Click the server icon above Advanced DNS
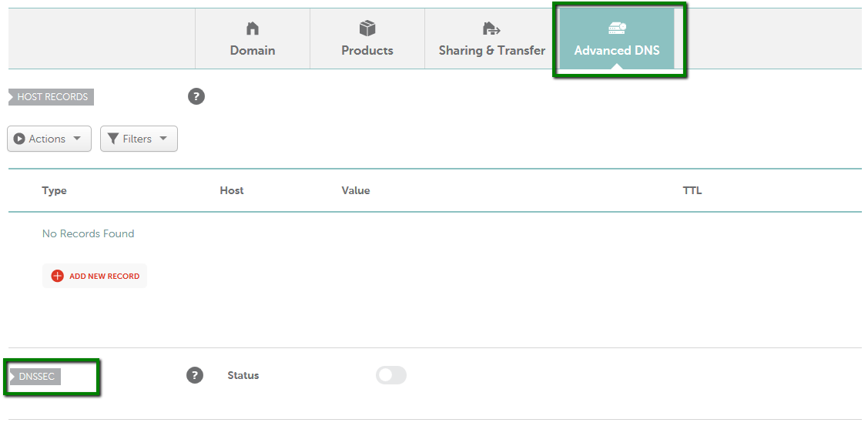 (x=617, y=28)
